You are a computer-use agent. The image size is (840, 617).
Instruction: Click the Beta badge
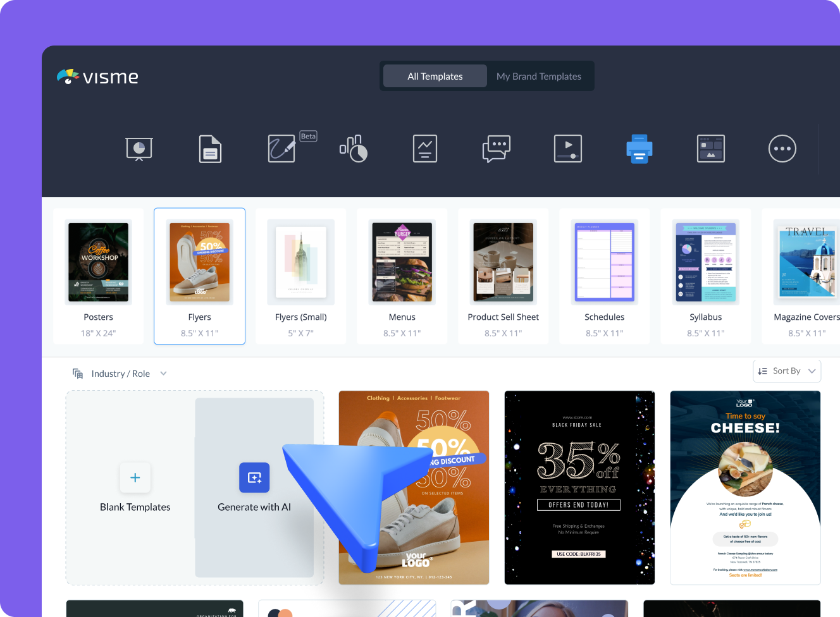point(309,136)
